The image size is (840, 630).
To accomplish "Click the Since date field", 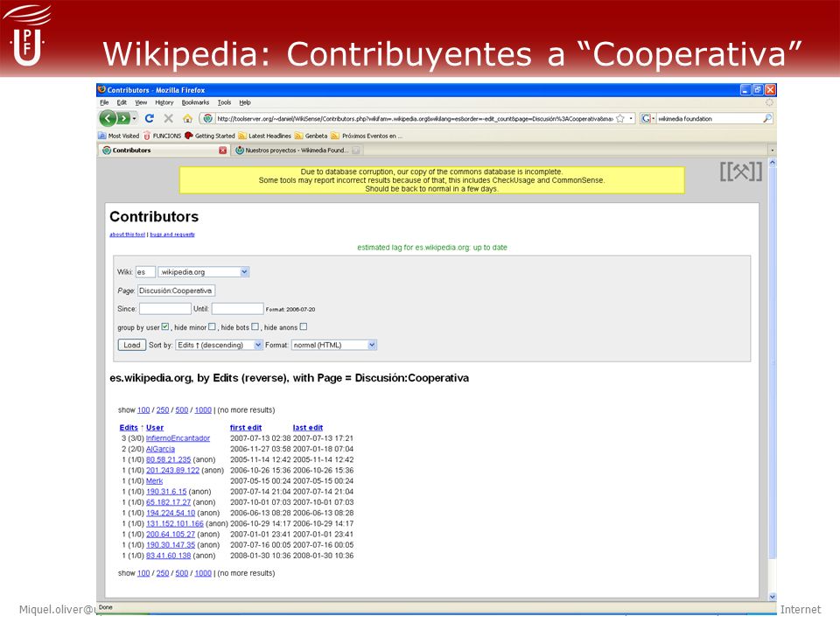I will [165, 309].
